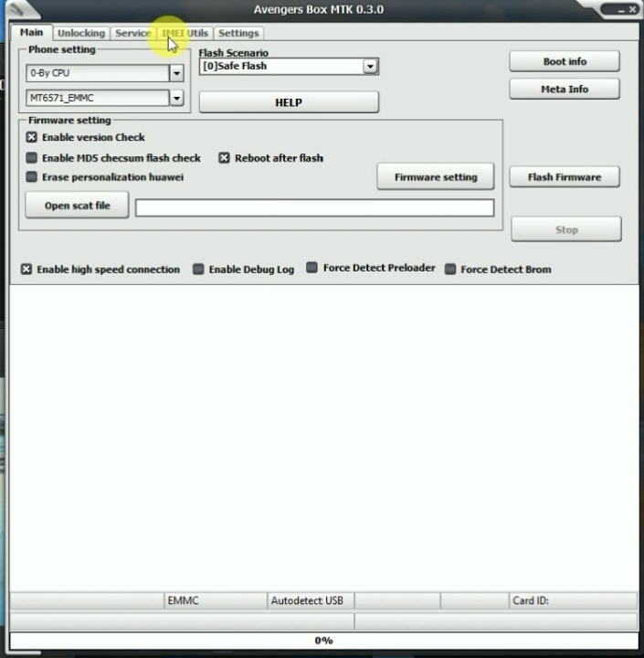Minimize the Avengers Box window
Viewport: 644px width, 658px height.
tap(621, 10)
